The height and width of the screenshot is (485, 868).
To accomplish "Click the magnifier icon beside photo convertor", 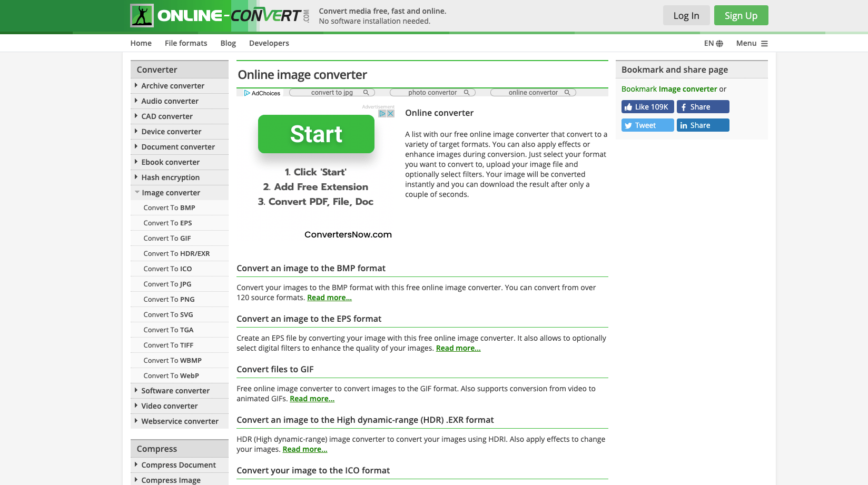I will point(468,92).
